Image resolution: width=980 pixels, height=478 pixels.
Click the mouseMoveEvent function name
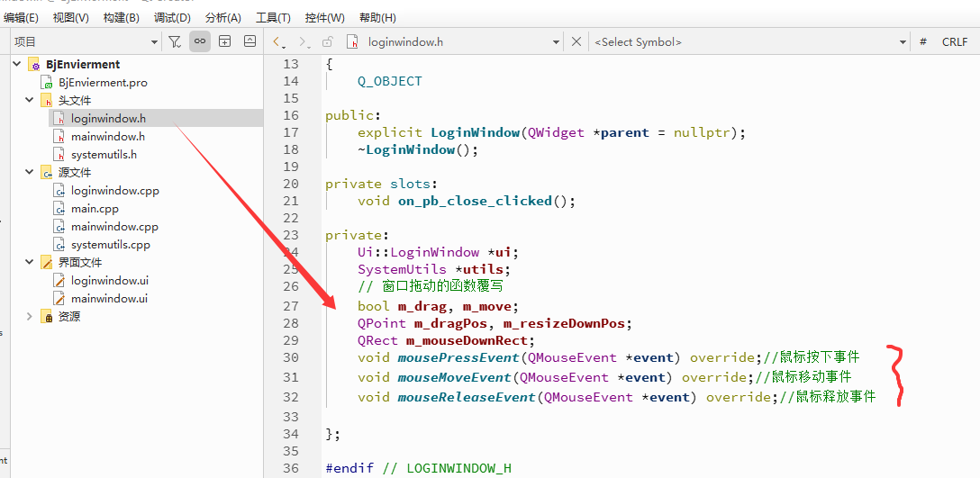[x=454, y=377]
